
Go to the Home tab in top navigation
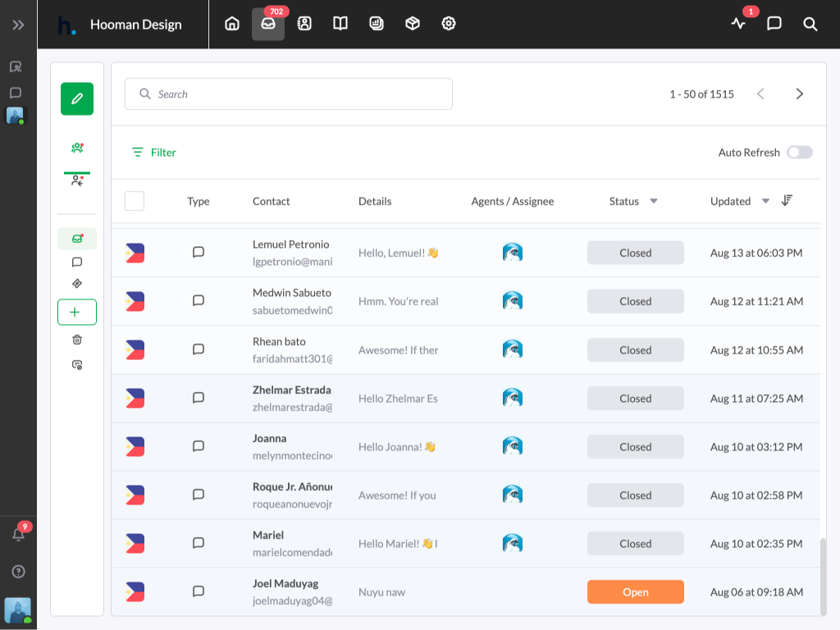click(232, 24)
